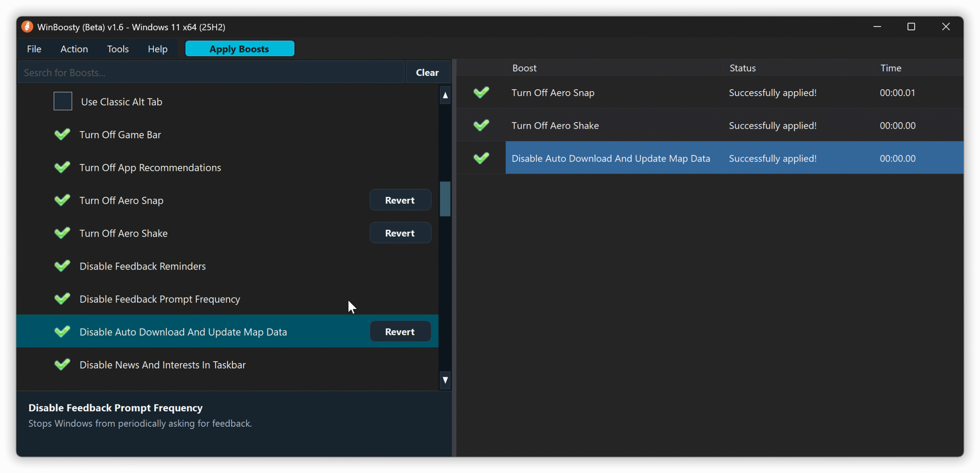This screenshot has height=473, width=980.
Task: Maximize the WinBoosty window
Action: (x=911, y=27)
